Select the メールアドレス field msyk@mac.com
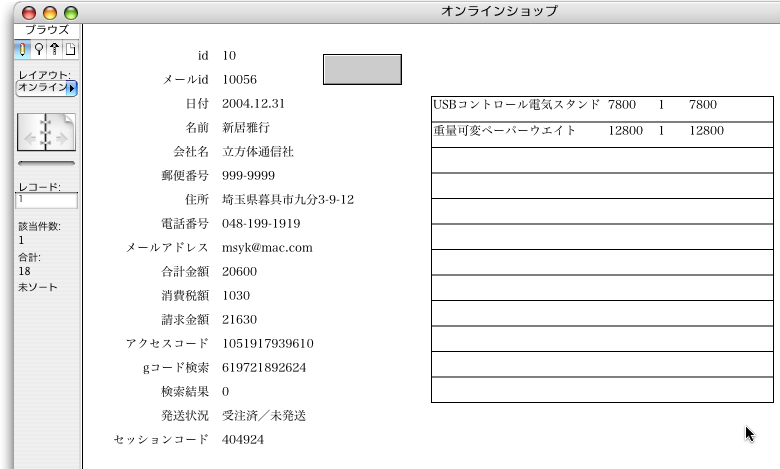Image resolution: width=780 pixels, height=469 pixels. (267, 248)
